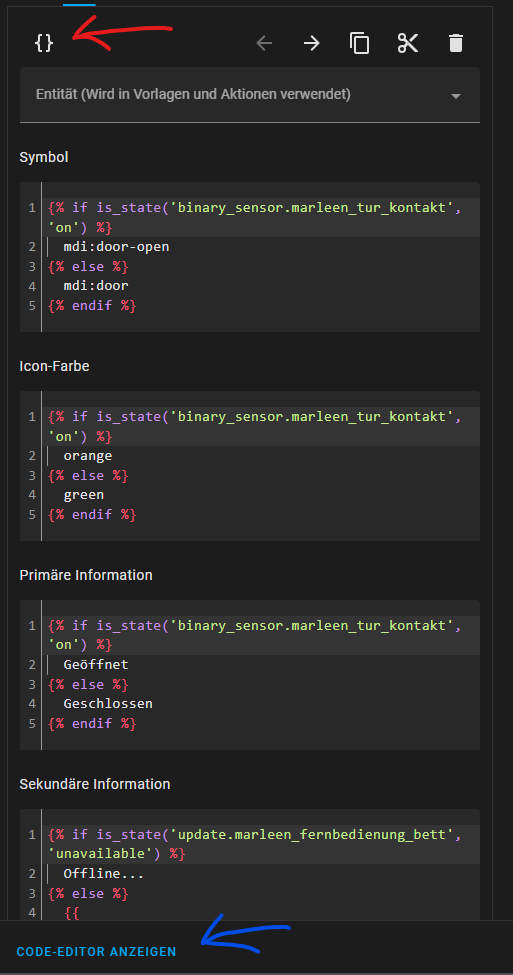The image size is (513, 975).
Task: Click the endif line in the Symbol editor
Action: point(92,306)
